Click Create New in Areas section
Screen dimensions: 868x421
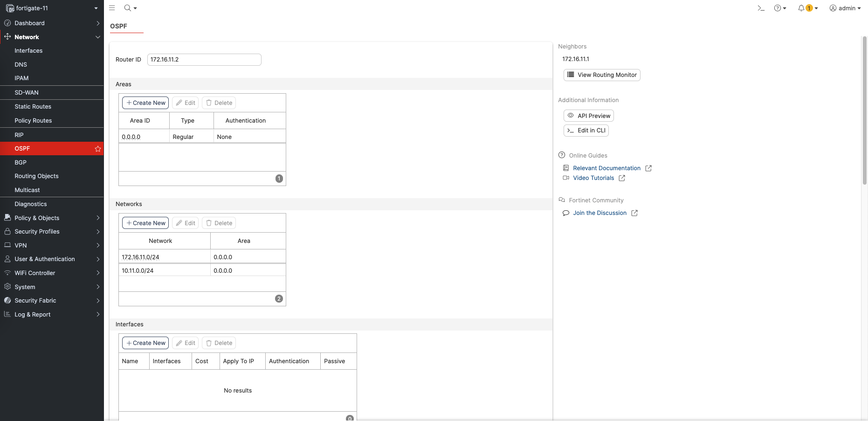pos(145,103)
